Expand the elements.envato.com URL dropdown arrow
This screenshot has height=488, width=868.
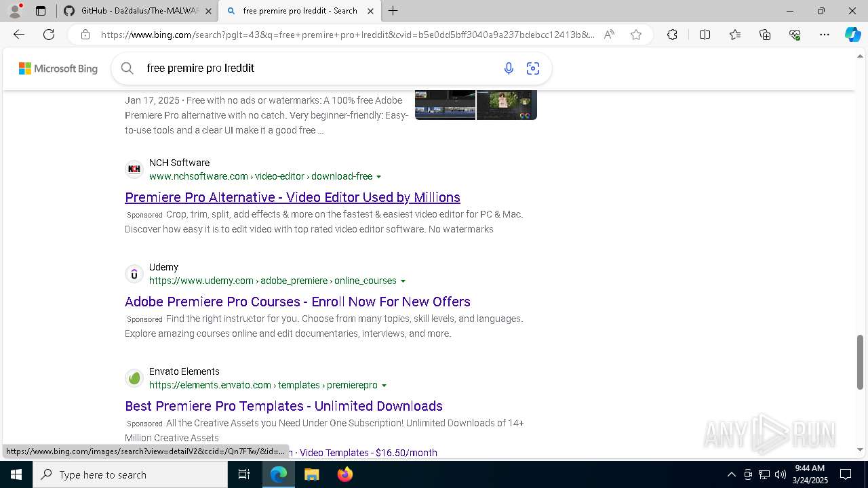[x=384, y=386]
